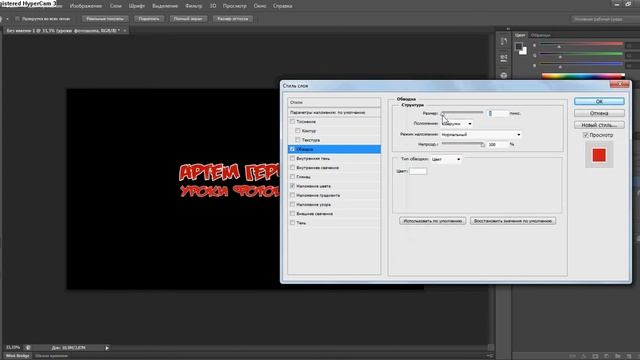Open the white stroke Цвет color swatch
The height and width of the screenshot is (360, 640).
coord(418,171)
